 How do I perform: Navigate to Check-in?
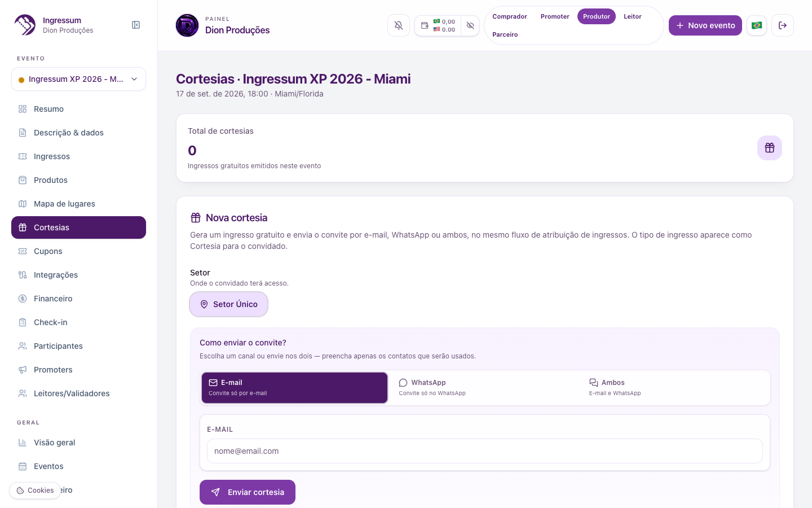pos(78,322)
